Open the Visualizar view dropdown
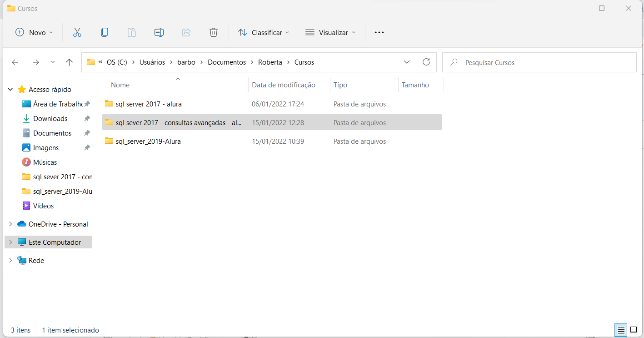 [330, 32]
